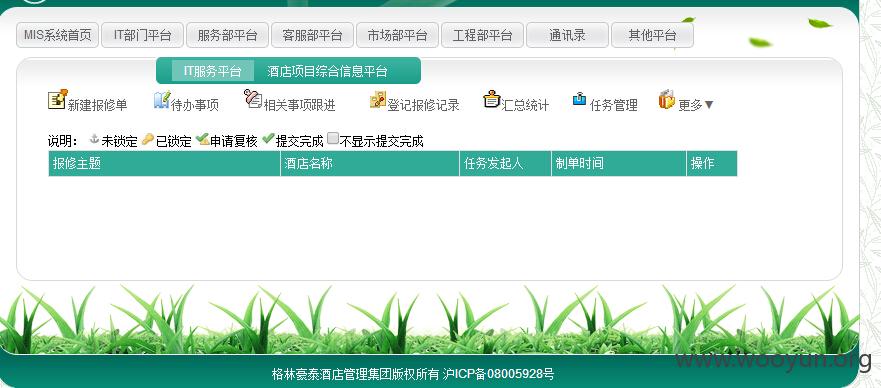Click the 提交完成 green check icon
881x388 pixels.
tap(269, 138)
